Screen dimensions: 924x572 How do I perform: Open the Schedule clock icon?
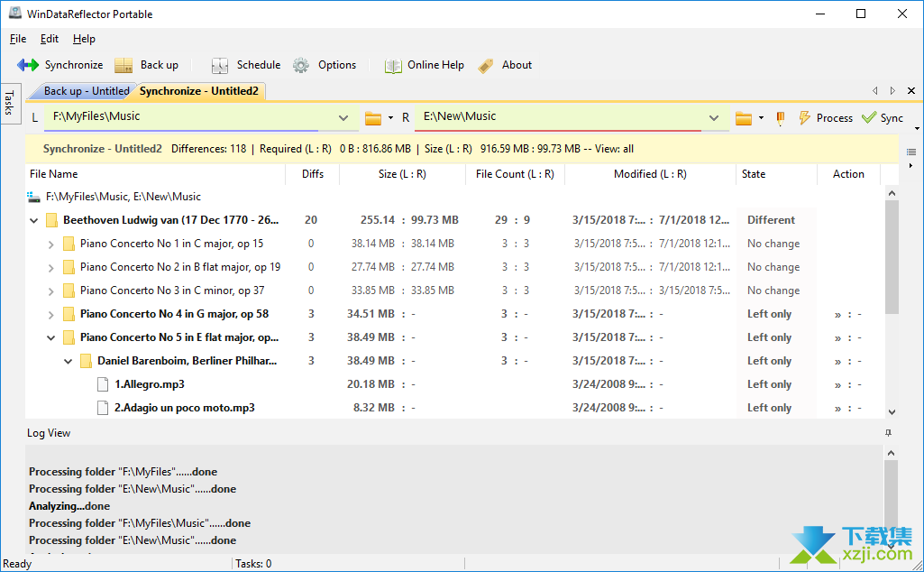tap(220, 65)
